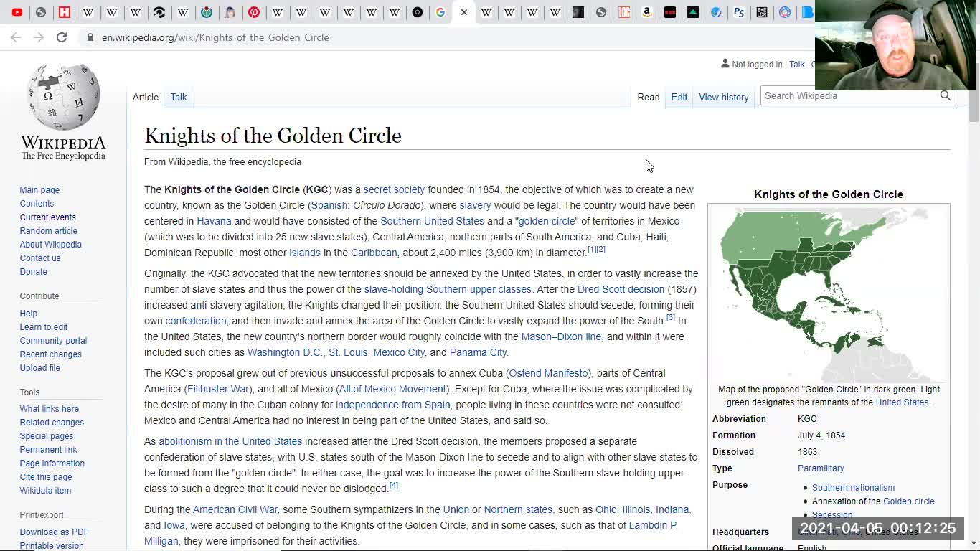Enlarge the Golden Circle map image
This screenshot has width=980, height=551.
pos(829,295)
